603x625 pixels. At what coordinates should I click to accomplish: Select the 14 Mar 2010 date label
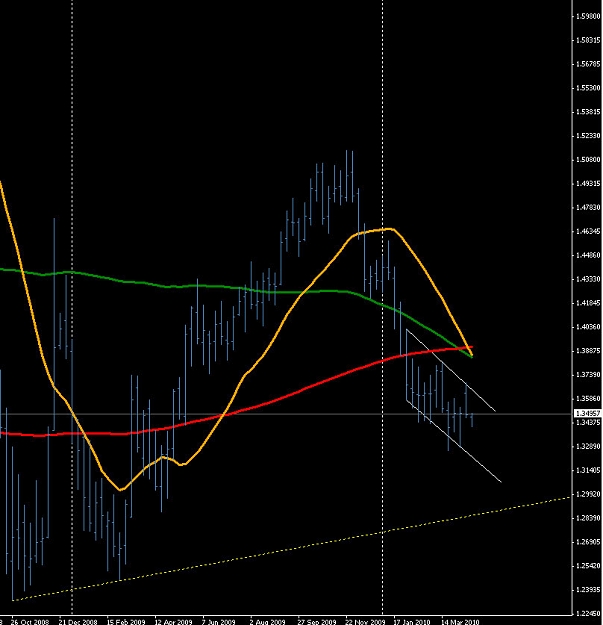pyautogui.click(x=460, y=622)
